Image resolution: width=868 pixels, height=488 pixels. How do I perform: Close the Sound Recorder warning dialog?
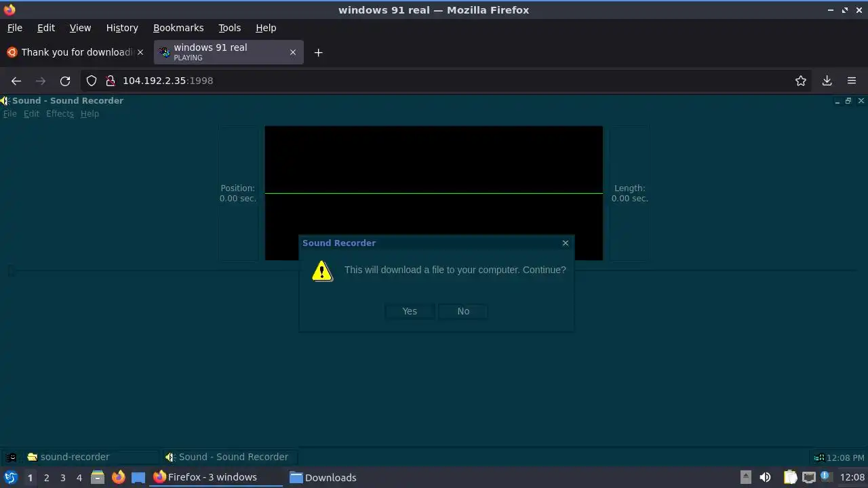click(x=565, y=243)
